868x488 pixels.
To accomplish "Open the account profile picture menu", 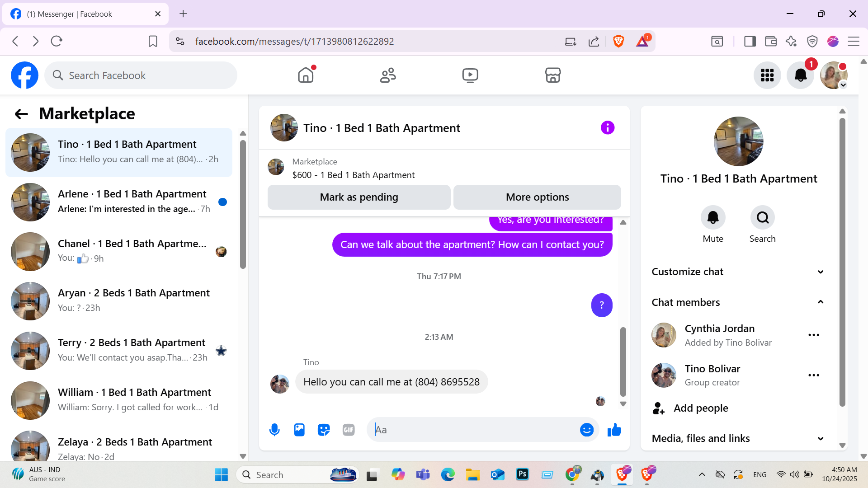I will [x=834, y=75].
